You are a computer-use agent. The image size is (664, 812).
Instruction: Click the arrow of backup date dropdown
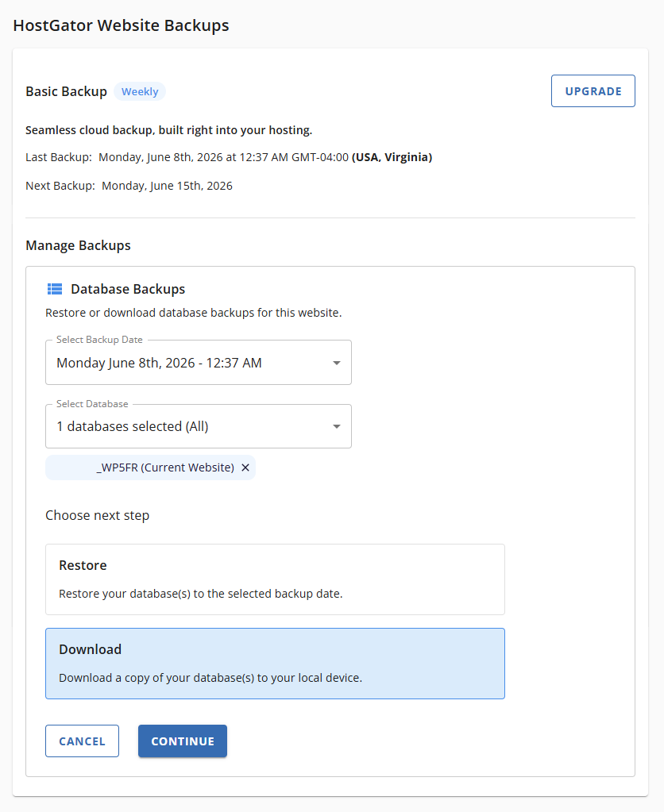coord(337,363)
